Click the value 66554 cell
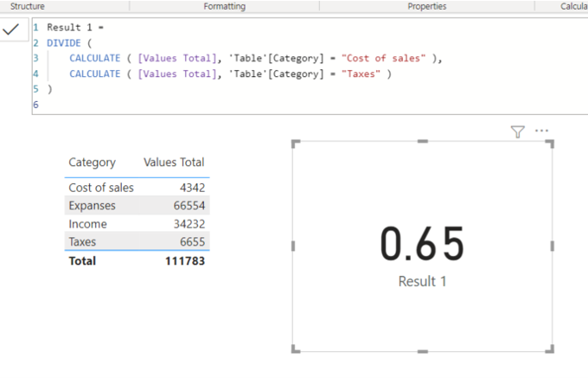588x378 pixels. (189, 206)
